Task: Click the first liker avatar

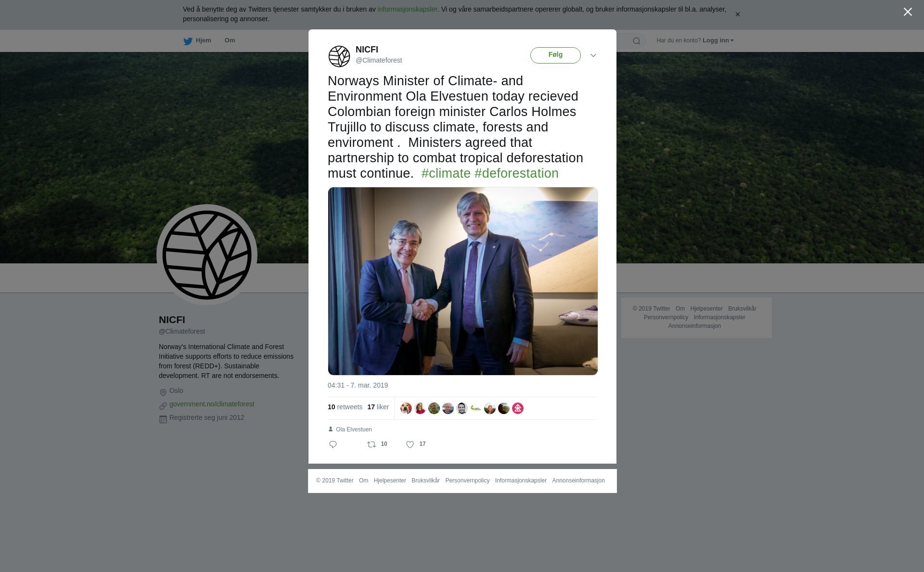Action: (x=406, y=408)
